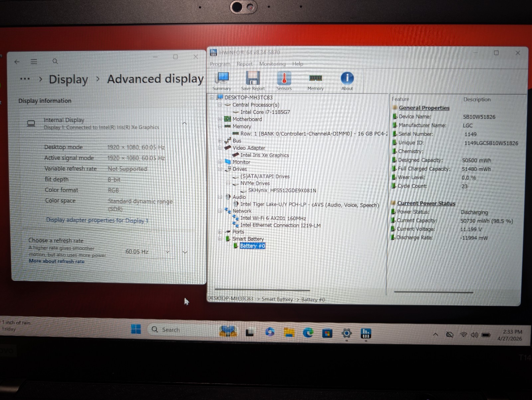Open Microsoft Store from the taskbar

[x=327, y=333]
